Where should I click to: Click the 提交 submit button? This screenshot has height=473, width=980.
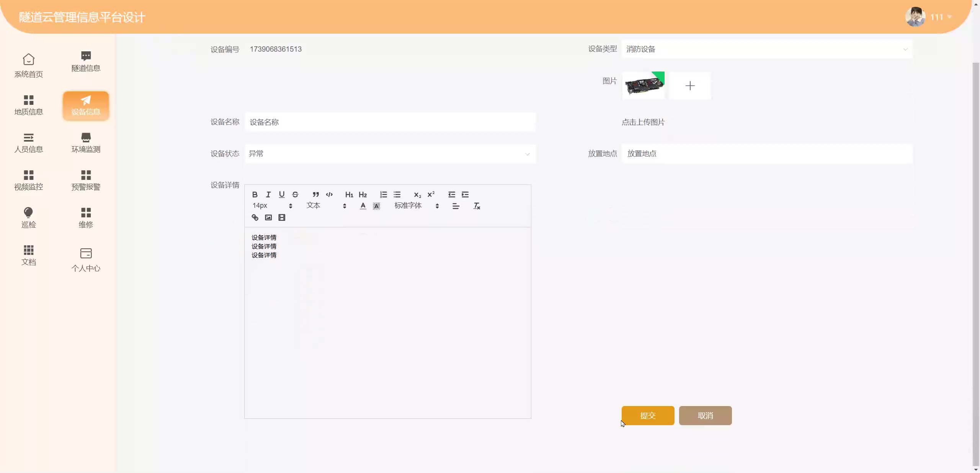pos(648,416)
